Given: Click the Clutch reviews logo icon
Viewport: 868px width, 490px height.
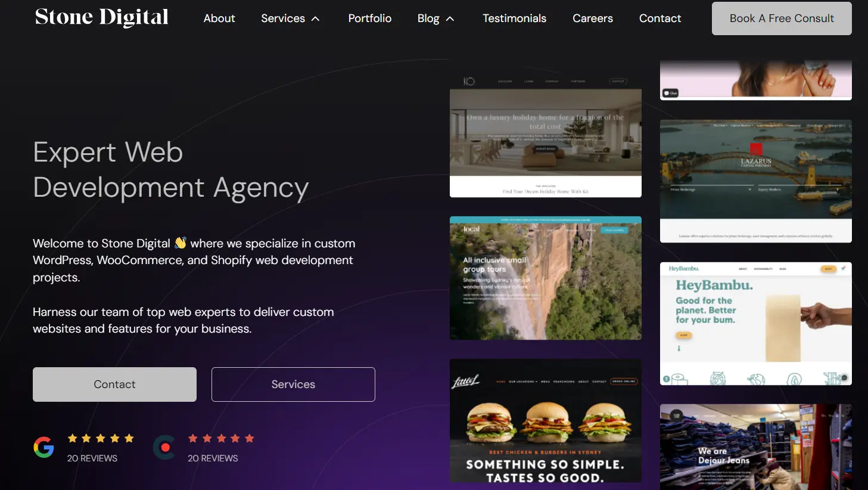Looking at the screenshot, I should point(164,447).
